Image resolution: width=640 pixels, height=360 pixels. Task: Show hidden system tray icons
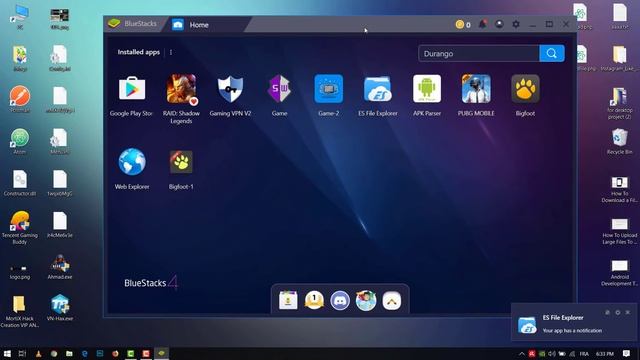click(522, 354)
